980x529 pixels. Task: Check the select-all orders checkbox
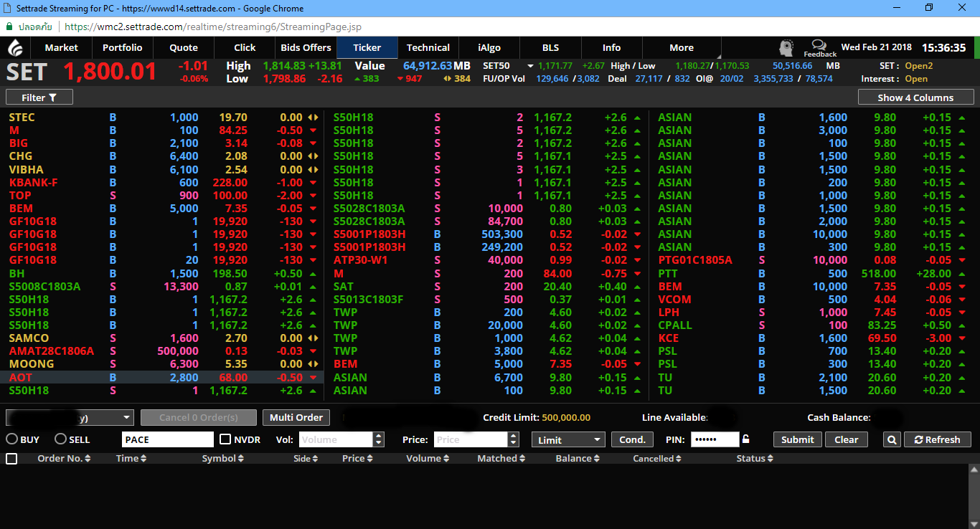(x=11, y=459)
